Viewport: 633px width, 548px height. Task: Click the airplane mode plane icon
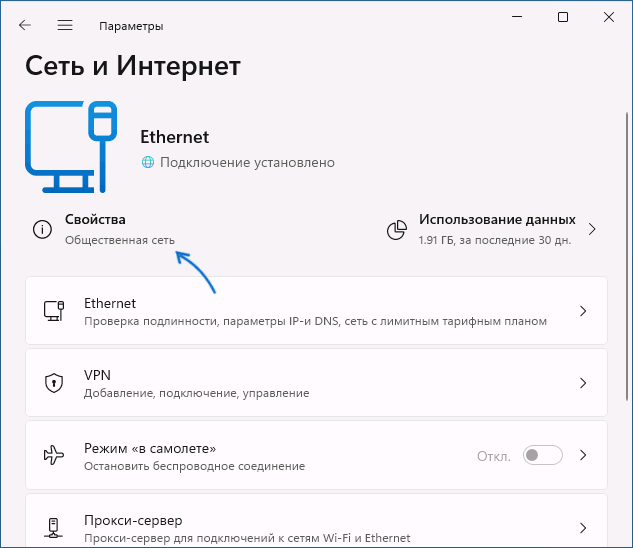click(x=54, y=455)
